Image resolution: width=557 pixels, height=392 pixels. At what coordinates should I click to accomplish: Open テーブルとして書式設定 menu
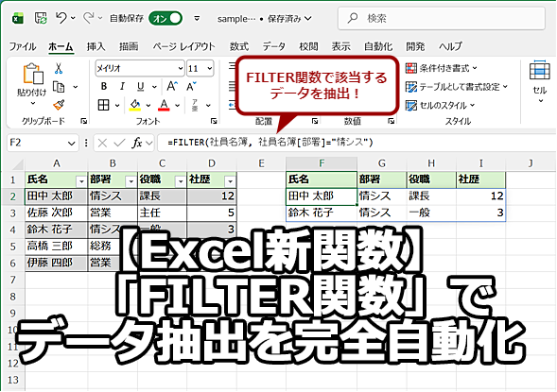coord(457,87)
